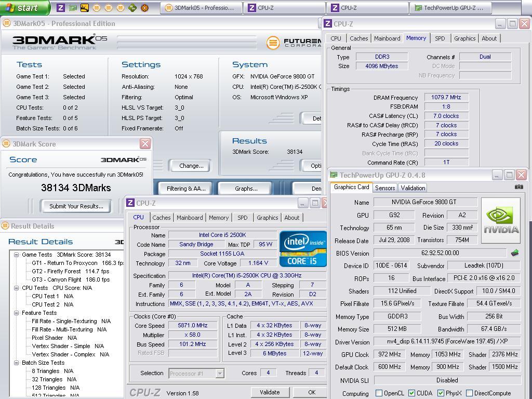Toggle the CUDA checkbox in GPU-Z
Image resolution: width=532 pixels, height=399 pixels.
click(x=411, y=393)
